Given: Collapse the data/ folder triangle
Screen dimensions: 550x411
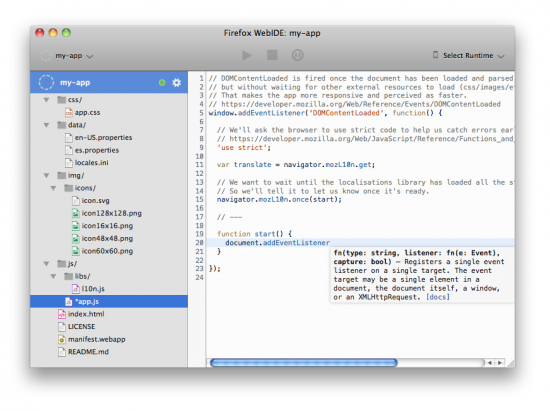Looking at the screenshot, I should click(46, 125).
